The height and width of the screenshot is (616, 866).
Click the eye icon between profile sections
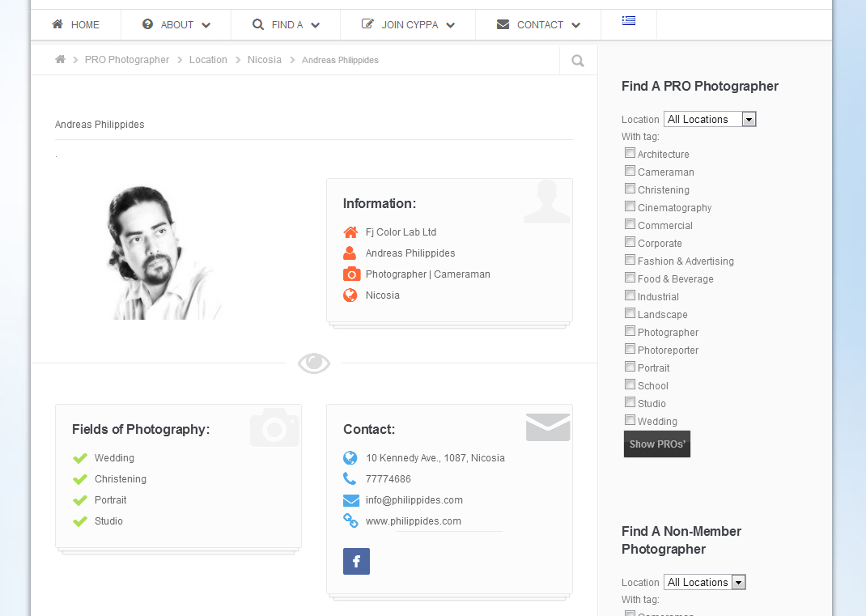(x=313, y=363)
